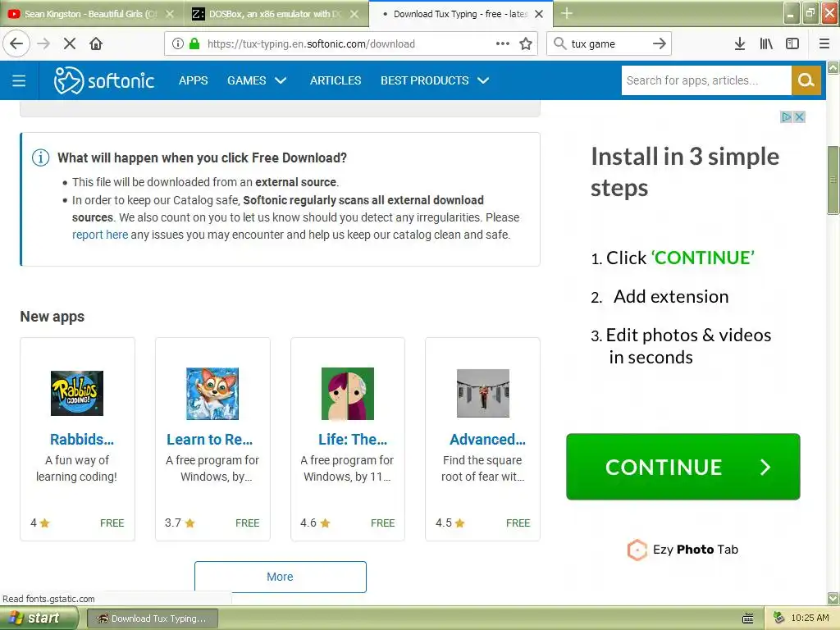Click the page vertical scrollbar thumb

833,180
